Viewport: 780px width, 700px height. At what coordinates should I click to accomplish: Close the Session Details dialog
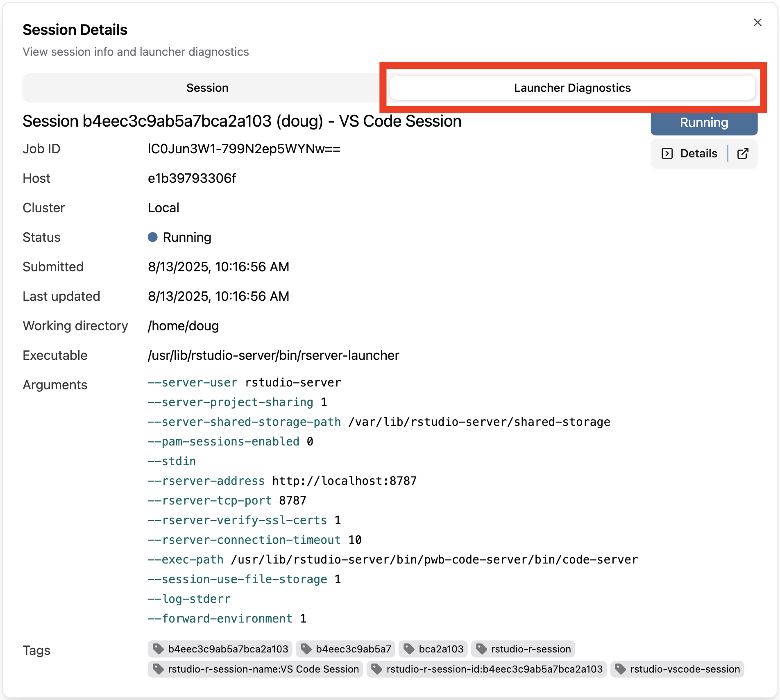pyautogui.click(x=757, y=23)
